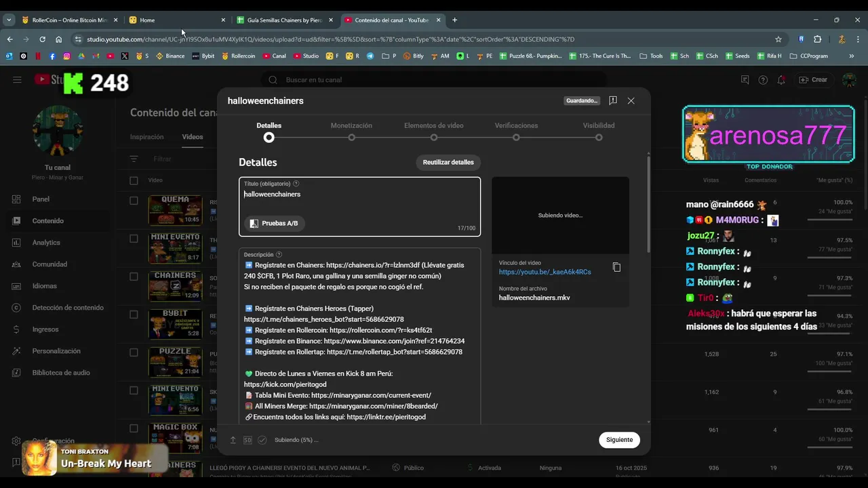The width and height of the screenshot is (868, 488).
Task: Check the MINI EVENTO 6:56 video checkbox
Action: [x=134, y=390]
